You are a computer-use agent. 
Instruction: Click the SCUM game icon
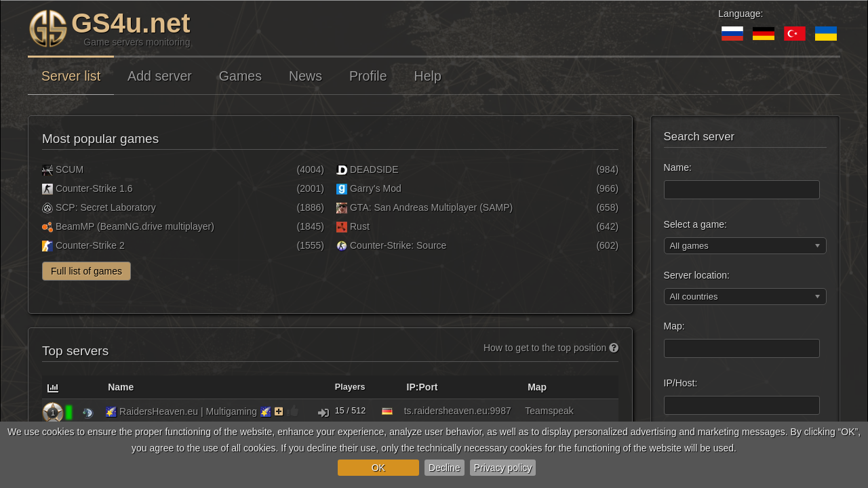point(47,170)
